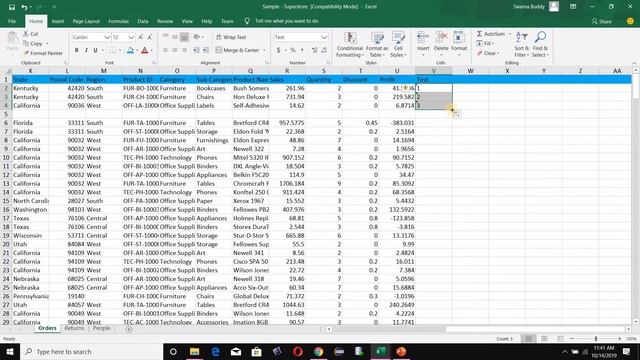
Task: Toggle Bold formatting
Action: tap(76, 50)
